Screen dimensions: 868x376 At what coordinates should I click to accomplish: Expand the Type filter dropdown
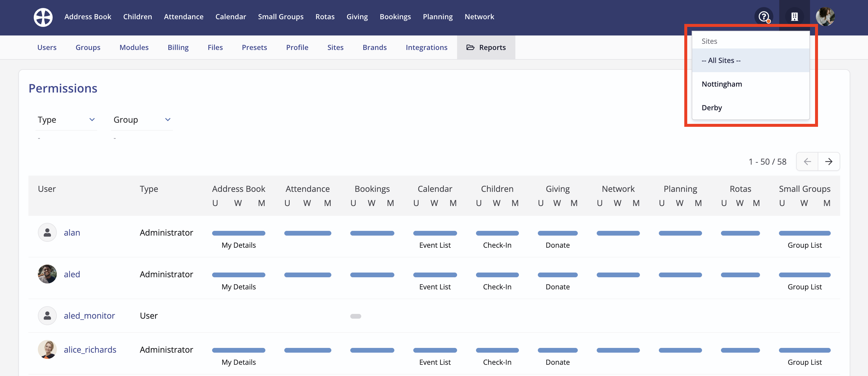(66, 120)
